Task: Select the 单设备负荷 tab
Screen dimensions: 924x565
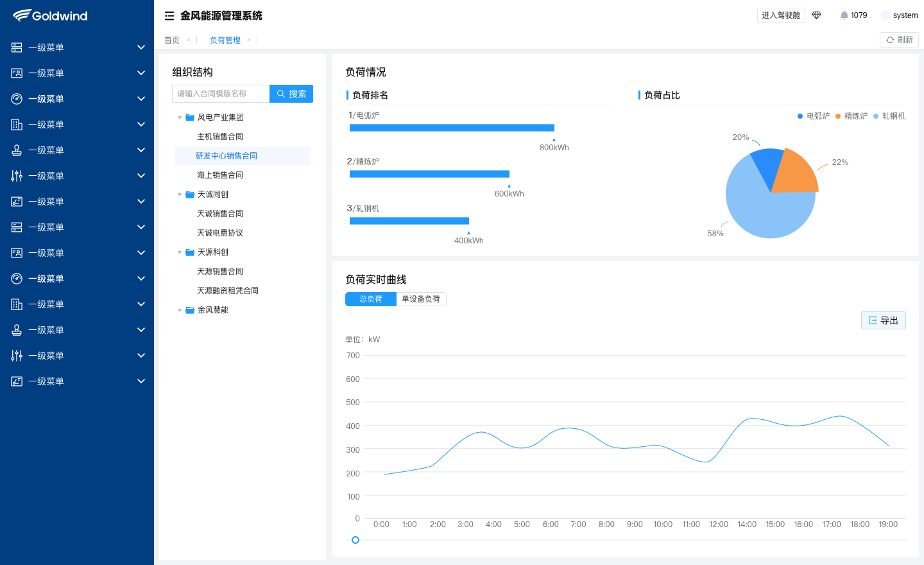Action: coord(421,299)
